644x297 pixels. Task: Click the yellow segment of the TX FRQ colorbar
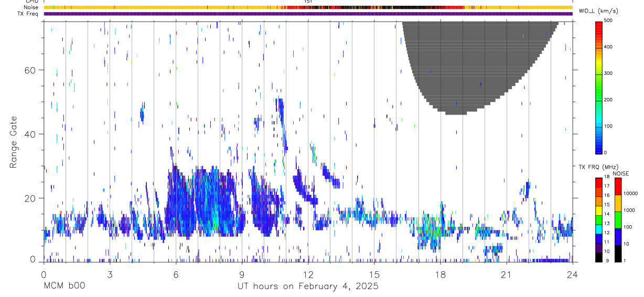tap(598, 211)
